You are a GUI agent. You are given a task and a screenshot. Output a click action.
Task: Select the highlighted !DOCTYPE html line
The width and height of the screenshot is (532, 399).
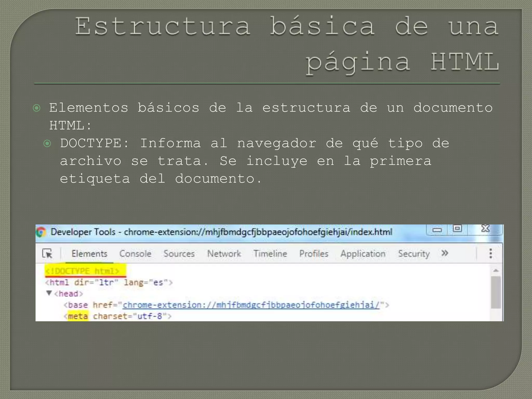82,271
